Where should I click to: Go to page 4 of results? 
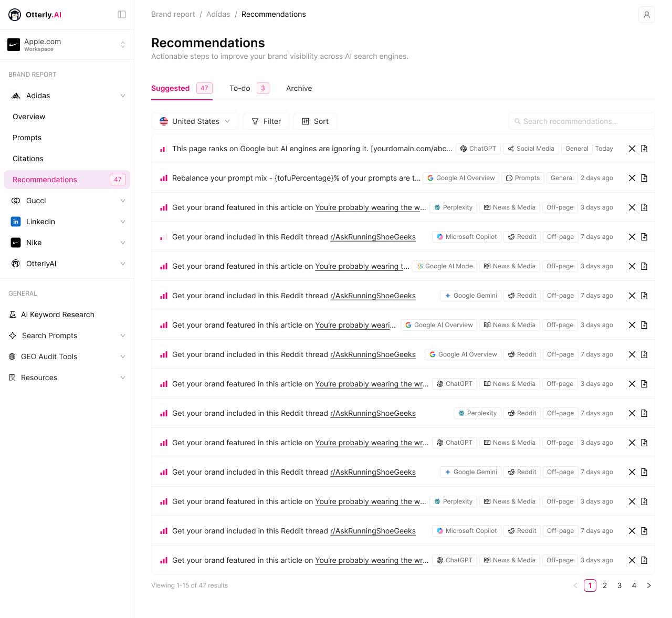click(634, 585)
